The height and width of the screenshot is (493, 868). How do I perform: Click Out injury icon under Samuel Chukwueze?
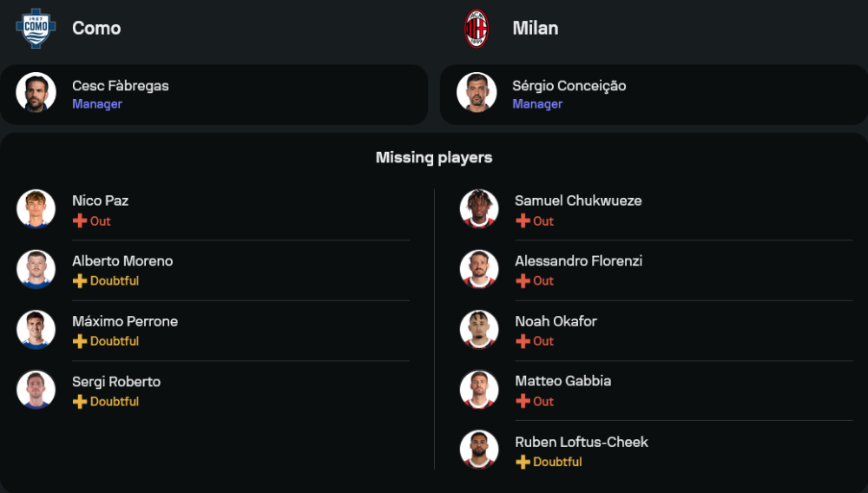click(x=523, y=221)
